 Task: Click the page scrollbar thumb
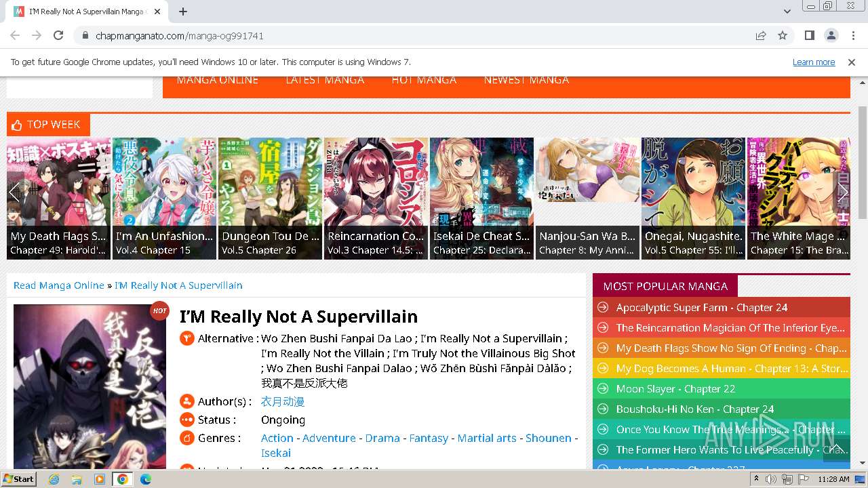[x=863, y=163]
